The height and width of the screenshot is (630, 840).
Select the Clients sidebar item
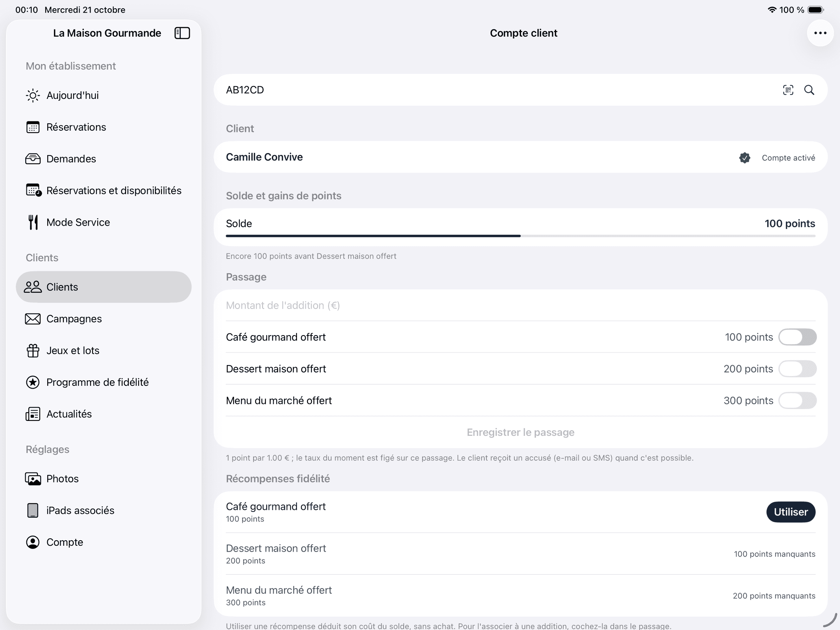pos(104,287)
